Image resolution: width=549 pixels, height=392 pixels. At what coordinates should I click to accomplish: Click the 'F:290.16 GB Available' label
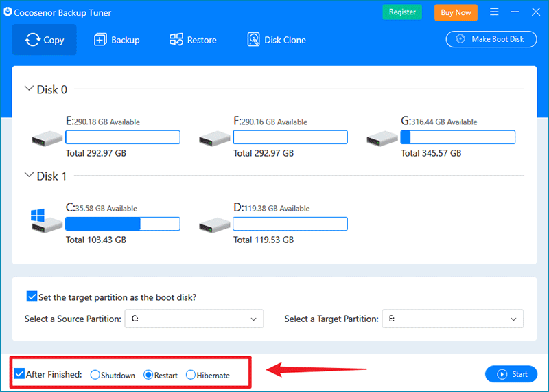(x=270, y=122)
